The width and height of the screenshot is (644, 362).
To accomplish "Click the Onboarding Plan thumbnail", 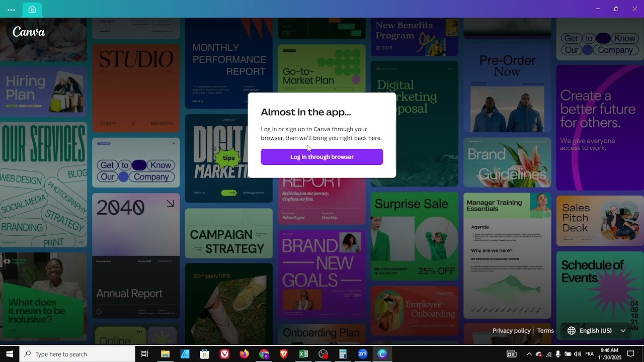I will point(322,335).
